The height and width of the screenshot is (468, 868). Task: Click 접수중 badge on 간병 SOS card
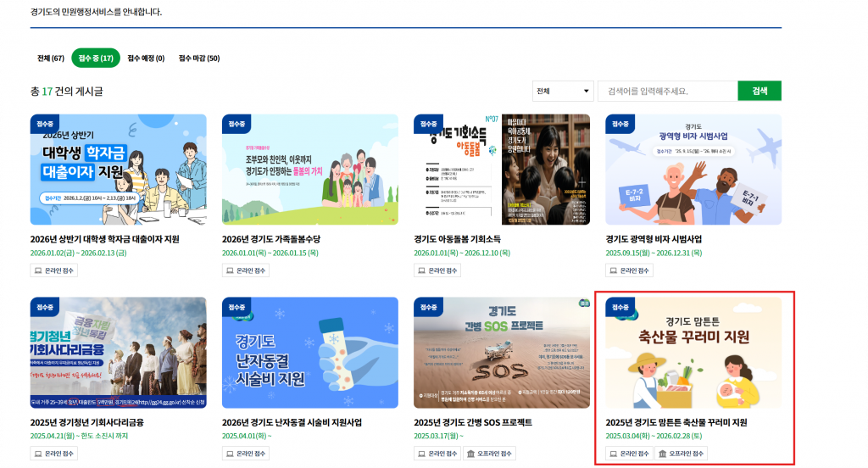pyautogui.click(x=428, y=307)
